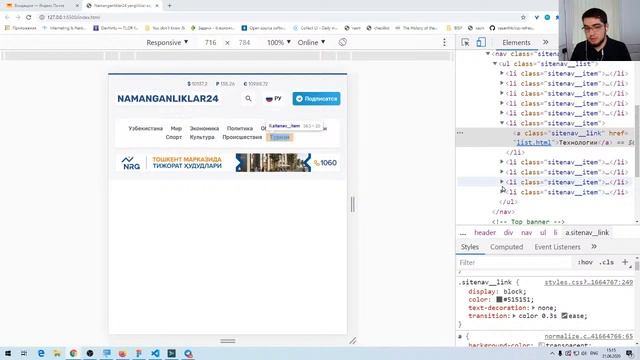
Task: Click the #515151 color swatch
Action: [499, 300]
